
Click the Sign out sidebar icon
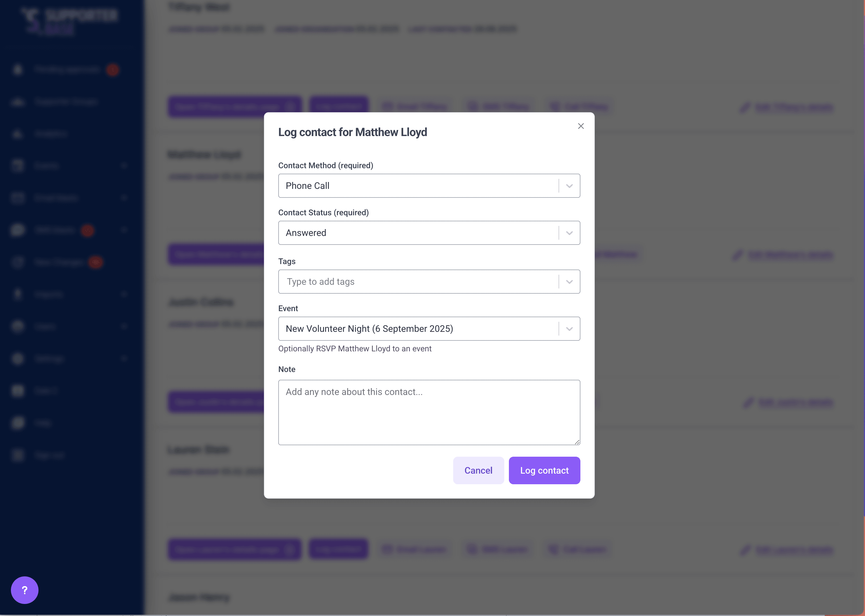point(18,455)
